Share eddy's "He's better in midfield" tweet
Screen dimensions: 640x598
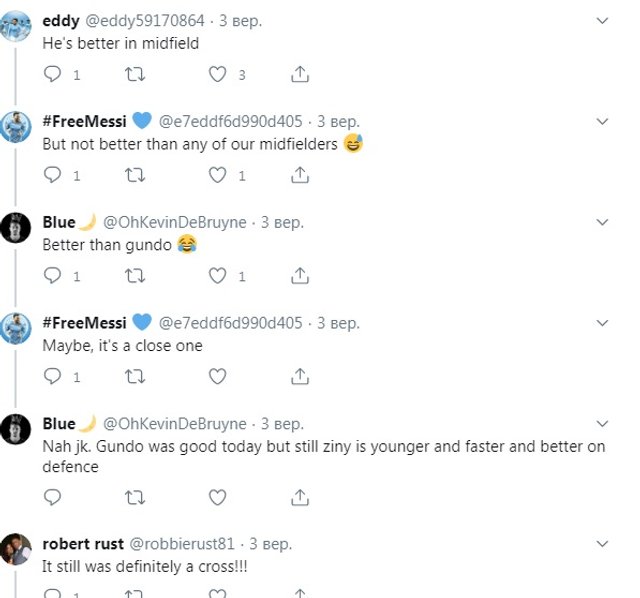pyautogui.click(x=299, y=74)
